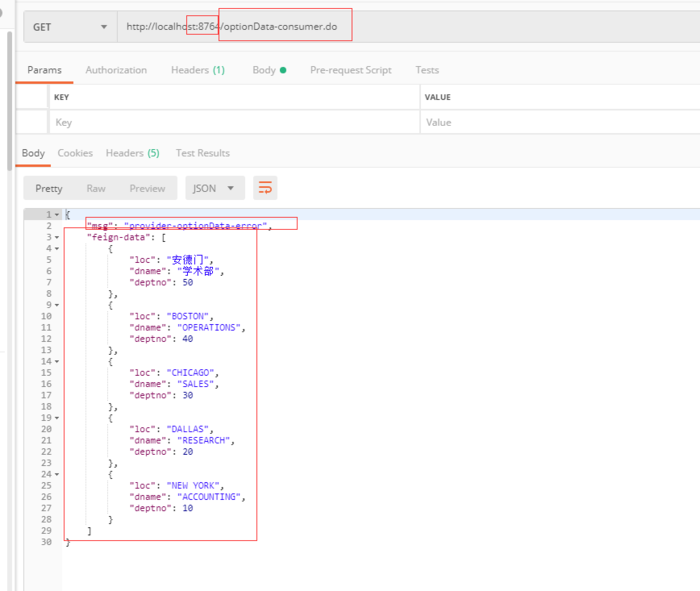Screen dimensions: 700x591
Task: Click the "RESEARCH" dname value
Action: point(204,441)
